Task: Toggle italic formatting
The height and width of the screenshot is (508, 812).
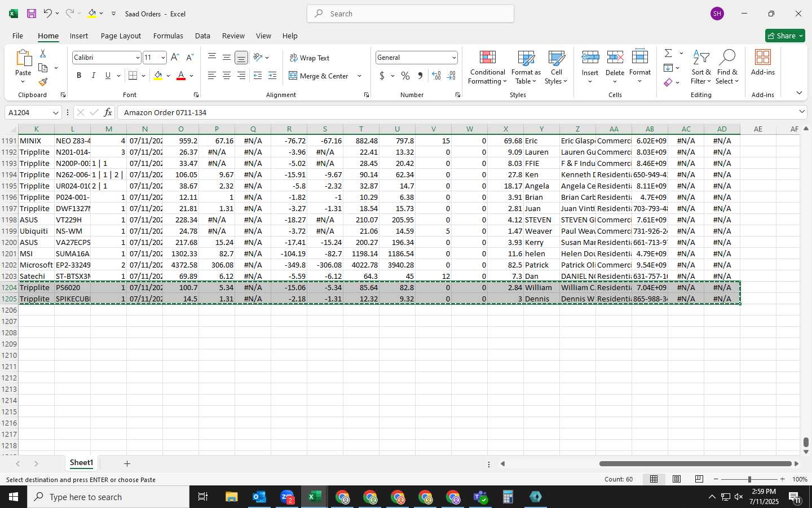Action: click(94, 76)
